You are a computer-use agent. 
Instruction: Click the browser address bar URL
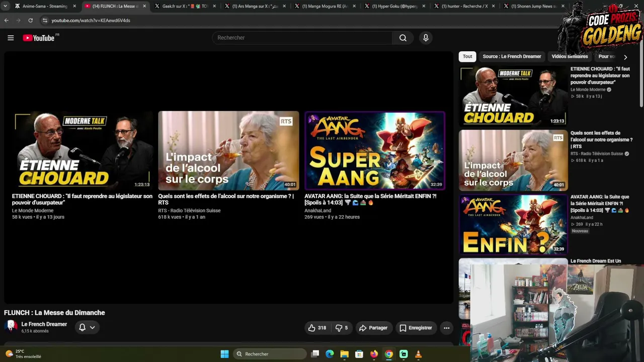[x=91, y=21]
